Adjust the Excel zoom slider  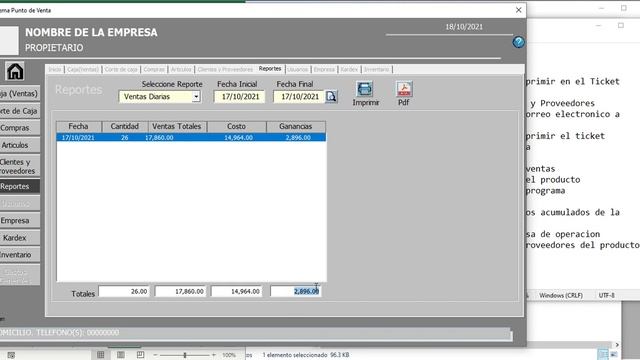coord(185,355)
